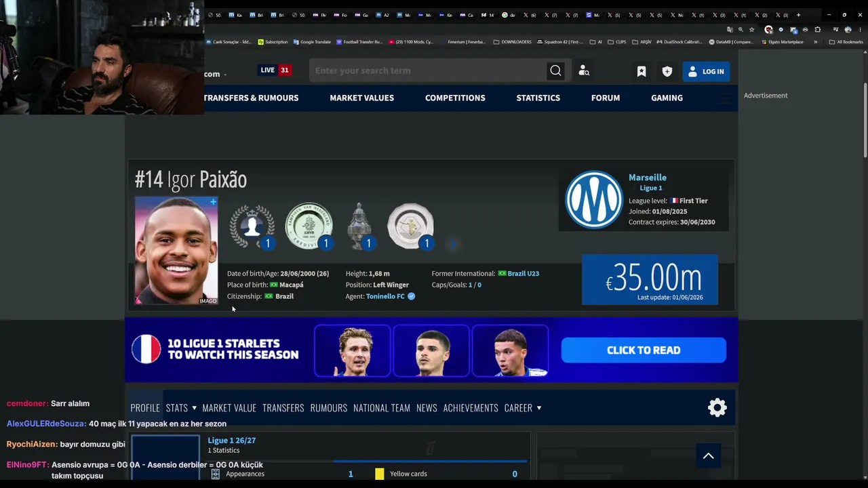Click the Brazil citizenship text
868x488 pixels.
tap(284, 296)
